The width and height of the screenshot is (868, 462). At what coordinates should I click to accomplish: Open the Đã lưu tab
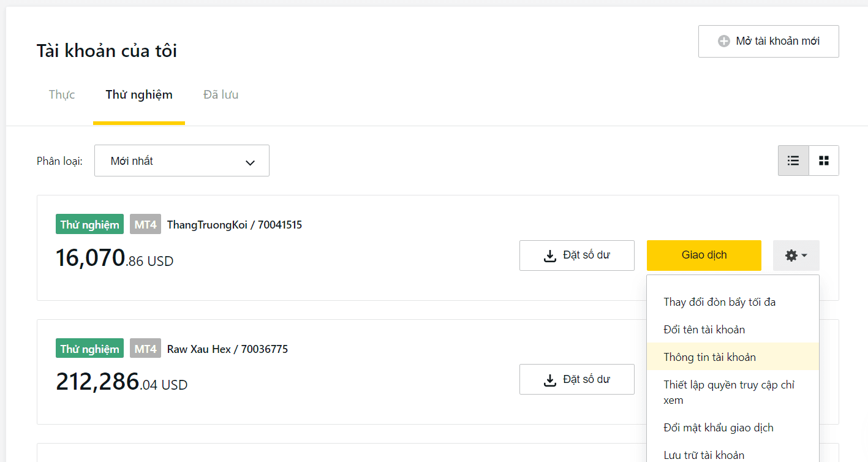pos(221,95)
